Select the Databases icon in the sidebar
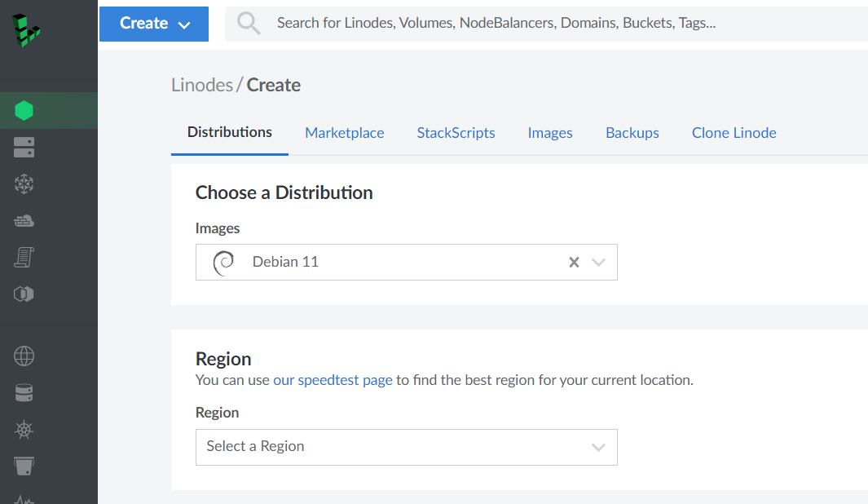 24,392
